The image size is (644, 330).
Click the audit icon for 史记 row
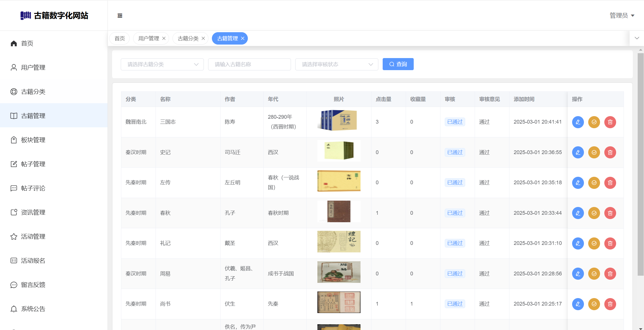pyautogui.click(x=594, y=152)
